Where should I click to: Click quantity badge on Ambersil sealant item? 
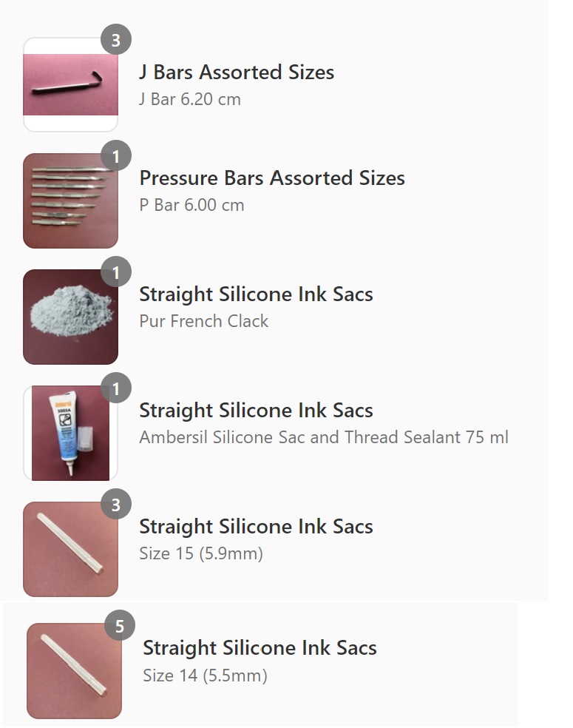click(x=115, y=388)
